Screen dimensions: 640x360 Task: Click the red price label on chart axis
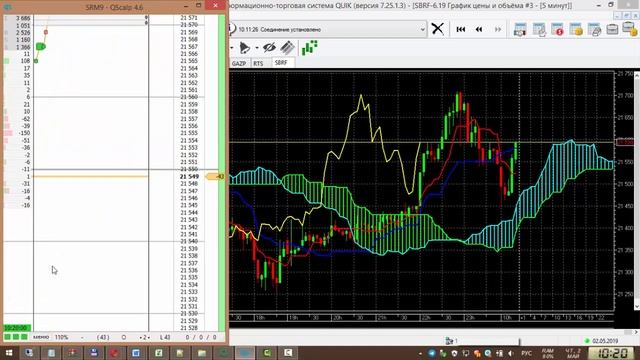point(624,142)
